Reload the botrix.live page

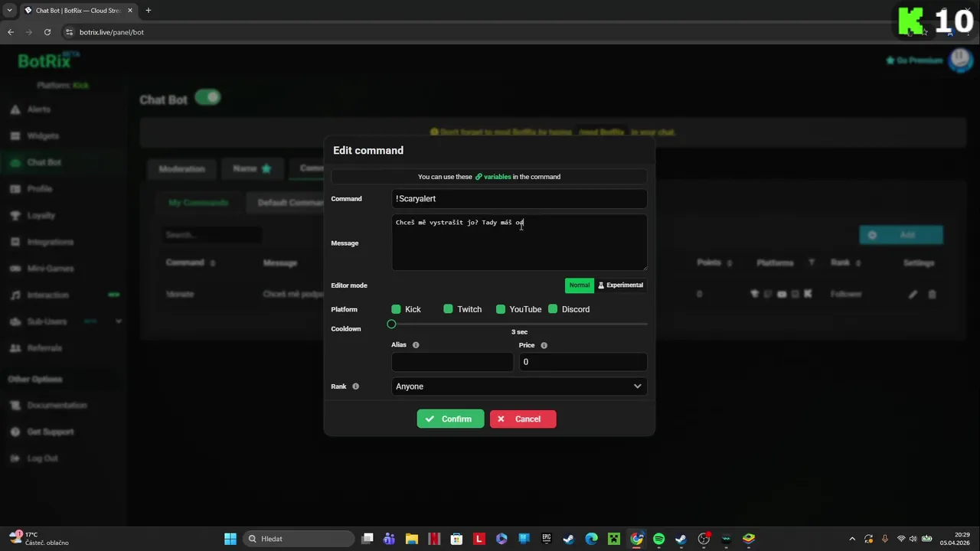pyautogui.click(x=47, y=32)
